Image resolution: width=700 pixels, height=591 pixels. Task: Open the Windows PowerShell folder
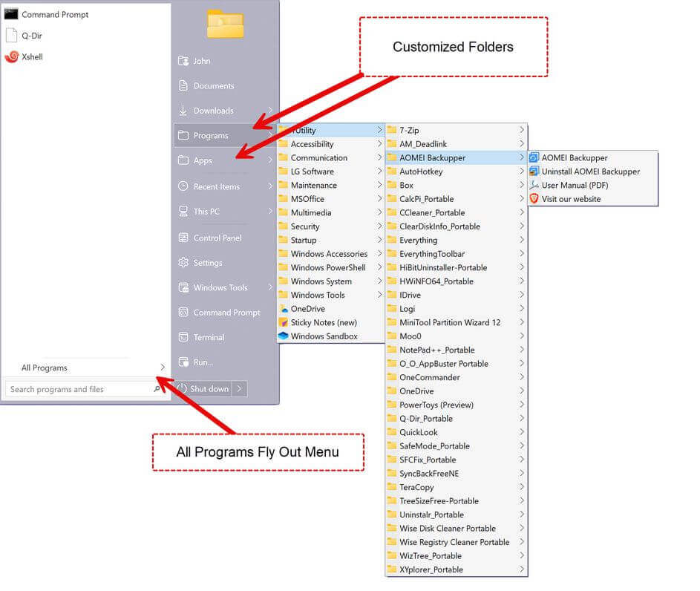[331, 267]
